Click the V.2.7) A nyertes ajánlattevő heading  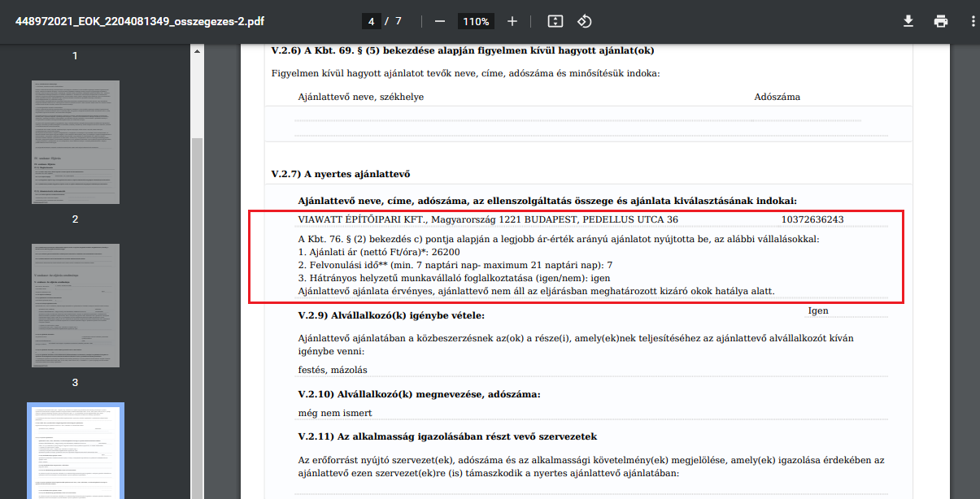pyautogui.click(x=341, y=174)
